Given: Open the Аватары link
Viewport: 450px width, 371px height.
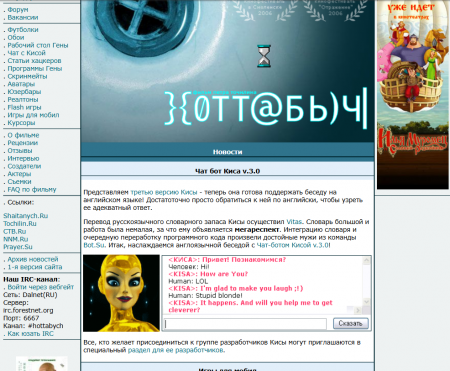Looking at the screenshot, I should 21,84.
